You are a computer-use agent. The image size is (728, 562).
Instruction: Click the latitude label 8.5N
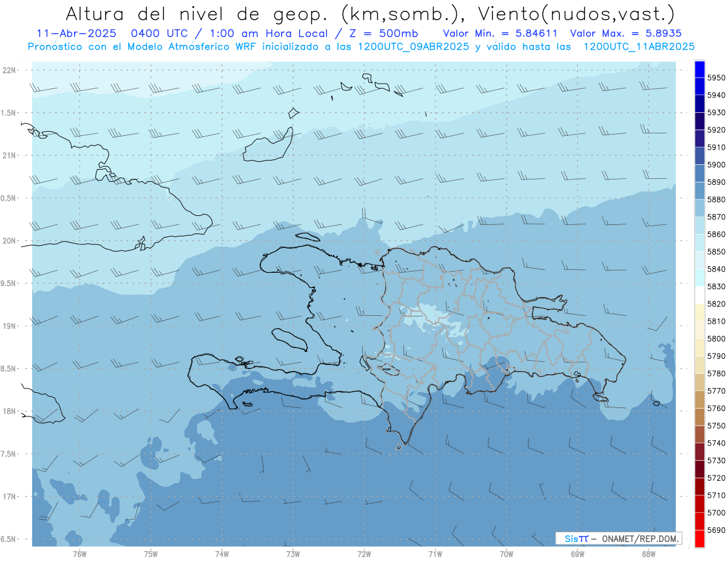[9, 369]
